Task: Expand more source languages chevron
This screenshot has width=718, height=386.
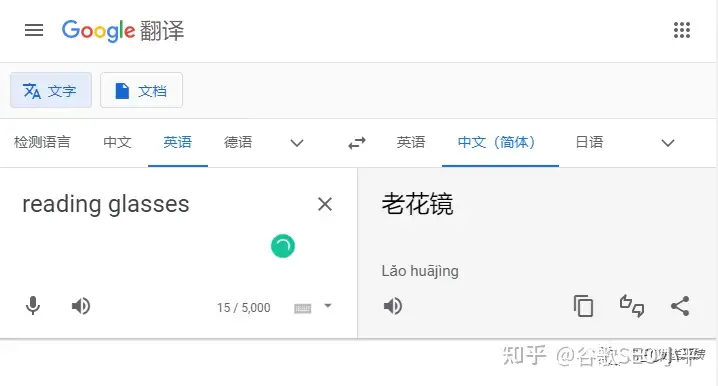Action: pyautogui.click(x=297, y=143)
